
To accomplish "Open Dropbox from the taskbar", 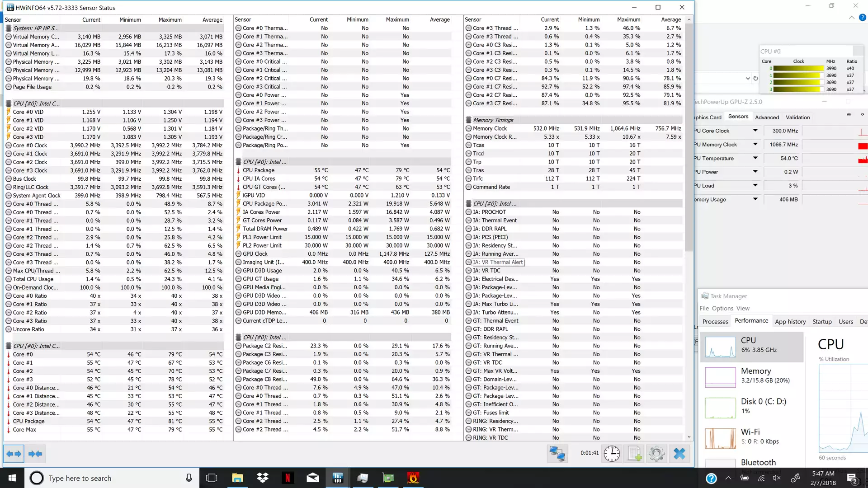I will 262,478.
